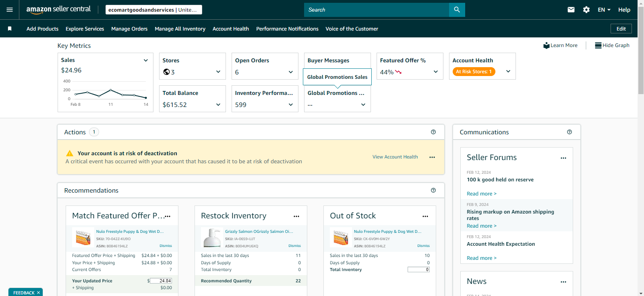Click the Actions count badge
Image resolution: width=644 pixels, height=296 pixels.
pos(94,132)
